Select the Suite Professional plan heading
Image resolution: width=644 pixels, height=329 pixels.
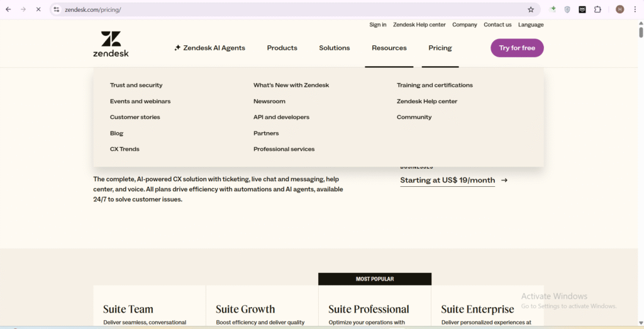(369, 309)
